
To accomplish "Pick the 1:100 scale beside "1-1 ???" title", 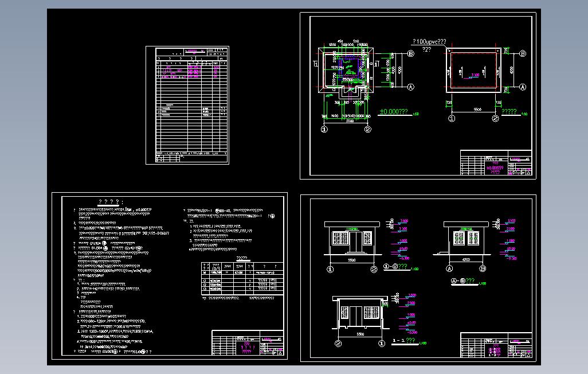I will coord(422,343).
